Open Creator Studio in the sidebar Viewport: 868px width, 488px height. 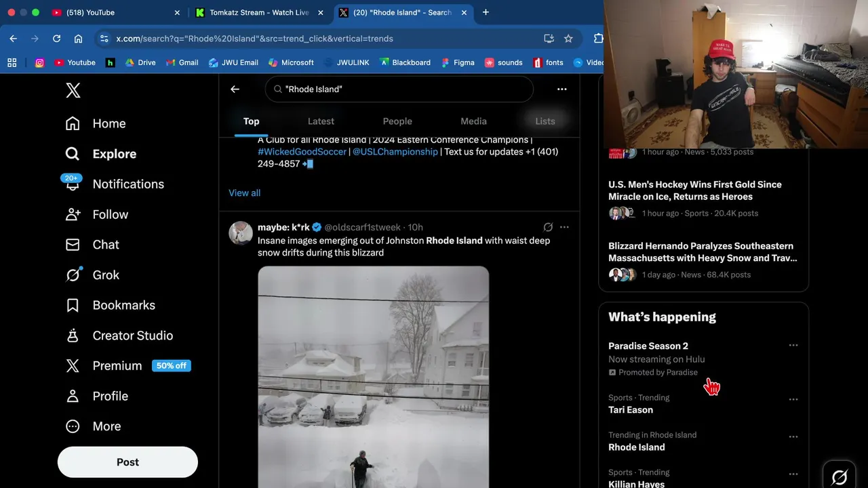click(119, 335)
